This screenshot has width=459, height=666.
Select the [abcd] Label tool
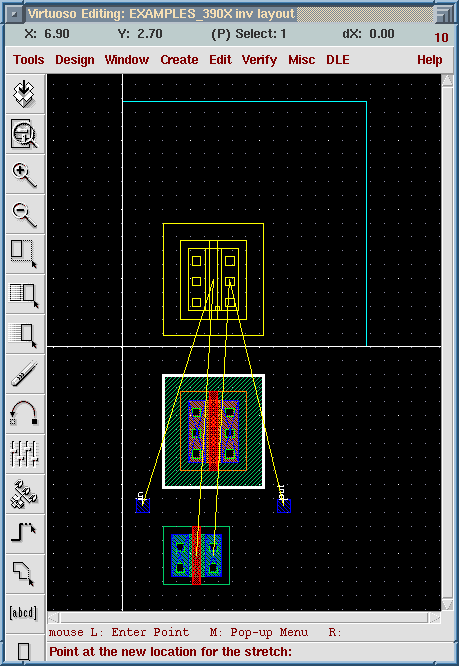(24, 613)
